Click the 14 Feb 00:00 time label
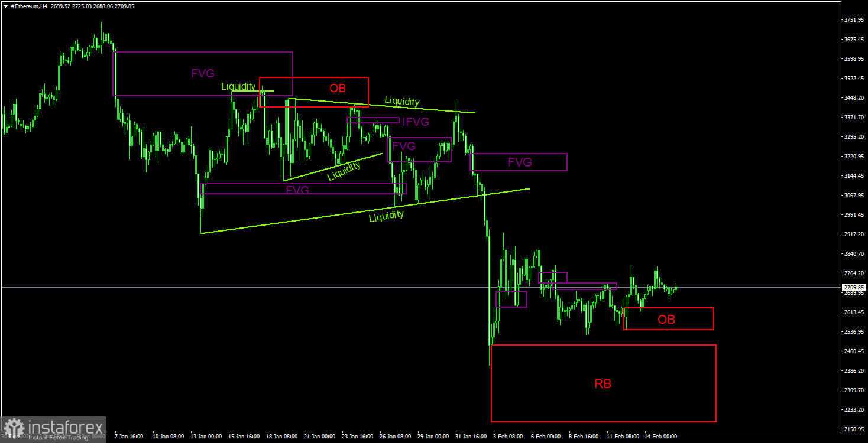868x443 pixels. pyautogui.click(x=660, y=437)
